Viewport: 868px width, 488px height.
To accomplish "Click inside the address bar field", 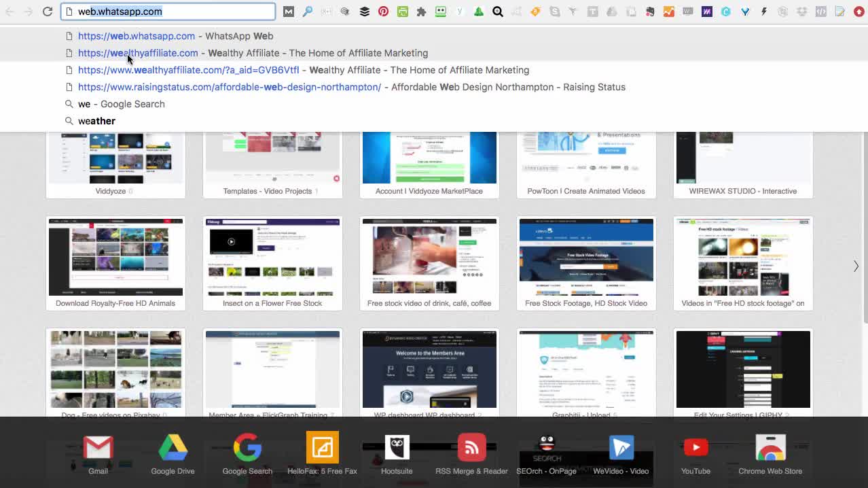I will (x=168, y=12).
